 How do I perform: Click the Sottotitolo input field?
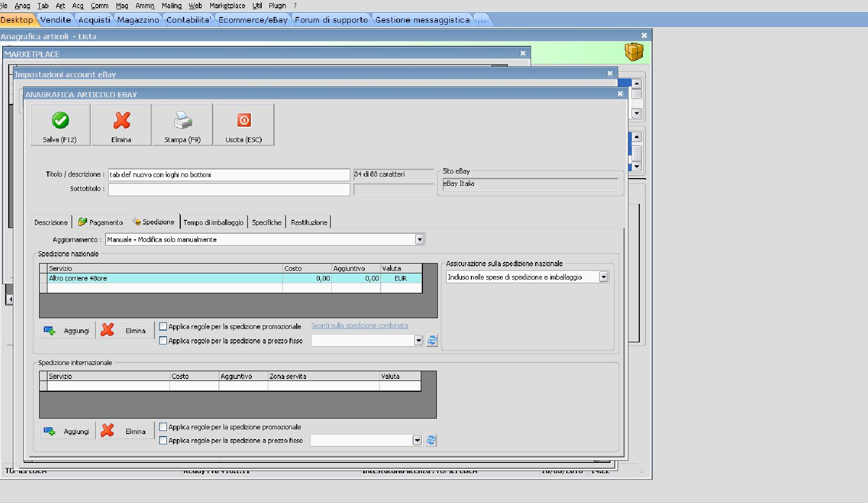(229, 189)
